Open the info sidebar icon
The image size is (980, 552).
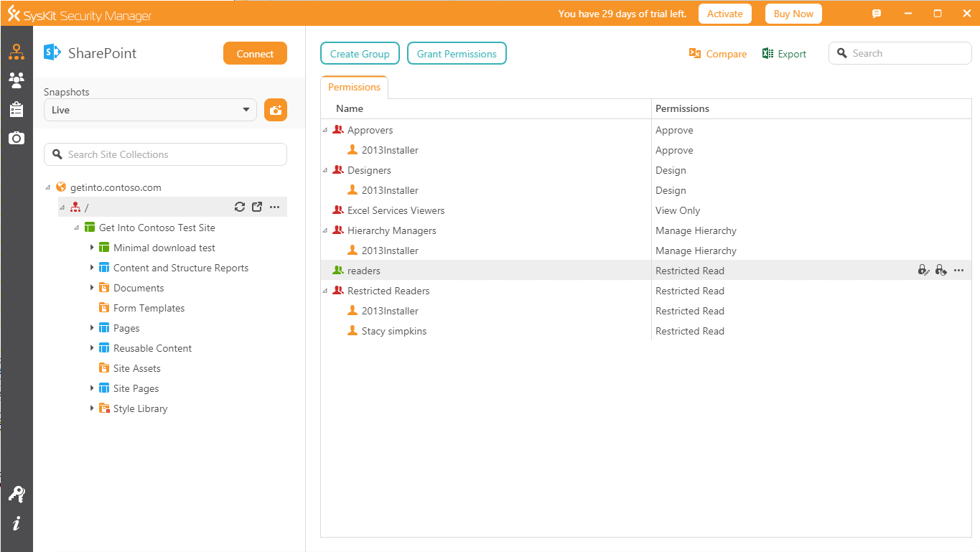click(x=16, y=523)
